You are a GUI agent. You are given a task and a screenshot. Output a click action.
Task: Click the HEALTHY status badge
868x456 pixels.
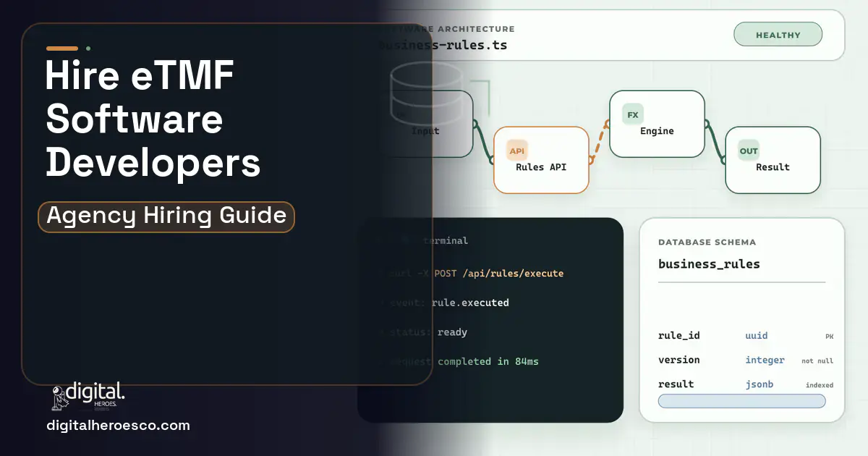tap(778, 35)
